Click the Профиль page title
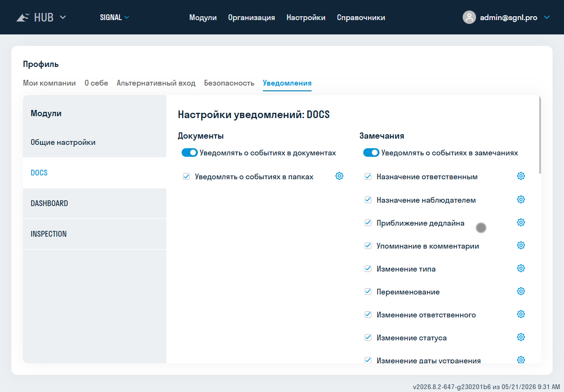The height and width of the screenshot is (392, 564). [x=41, y=64]
